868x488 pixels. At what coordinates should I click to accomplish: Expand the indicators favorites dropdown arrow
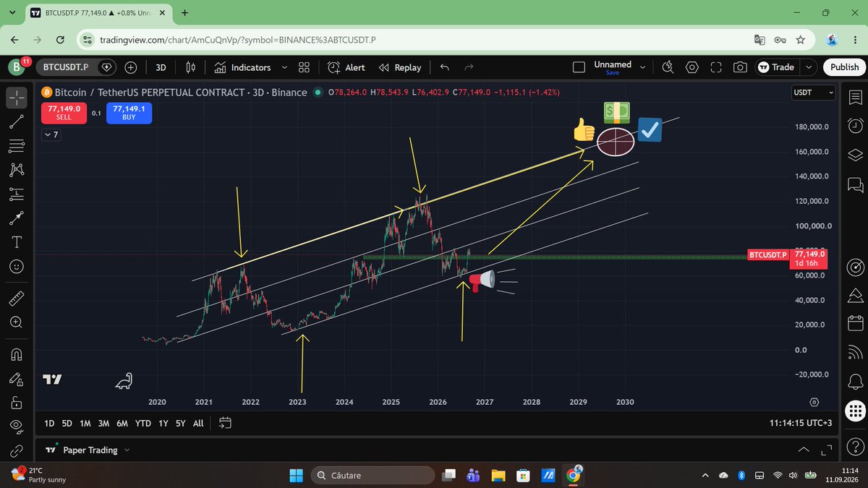[x=284, y=67]
